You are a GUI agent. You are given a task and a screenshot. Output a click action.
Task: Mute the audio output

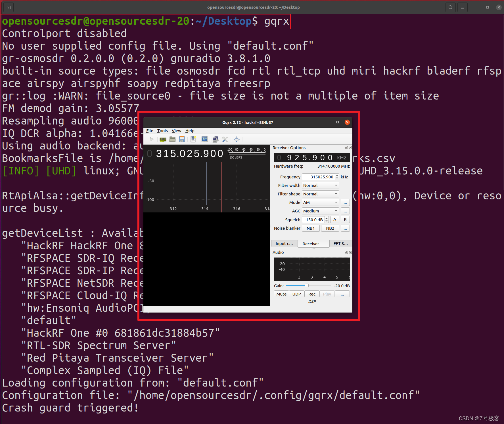[x=281, y=294]
